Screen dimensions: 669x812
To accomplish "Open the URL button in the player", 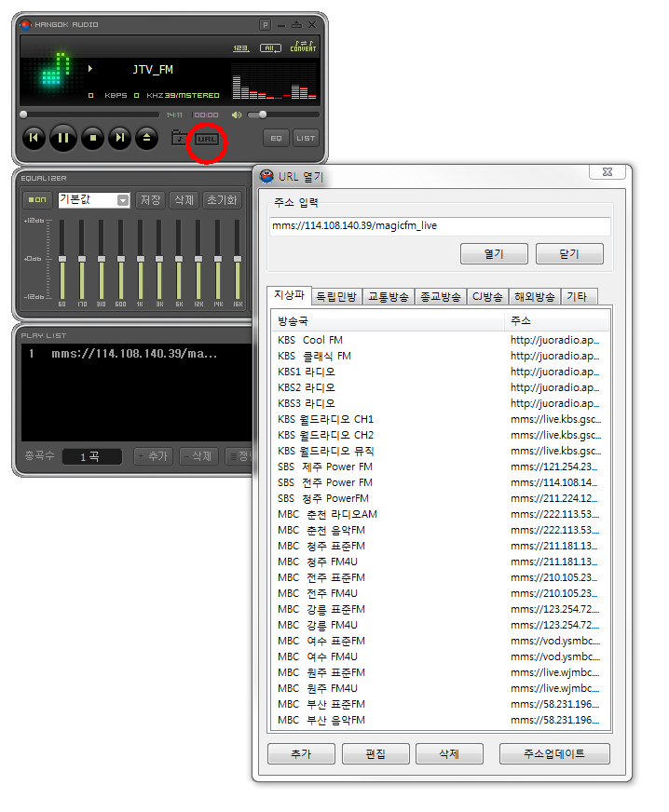I will coord(207,139).
